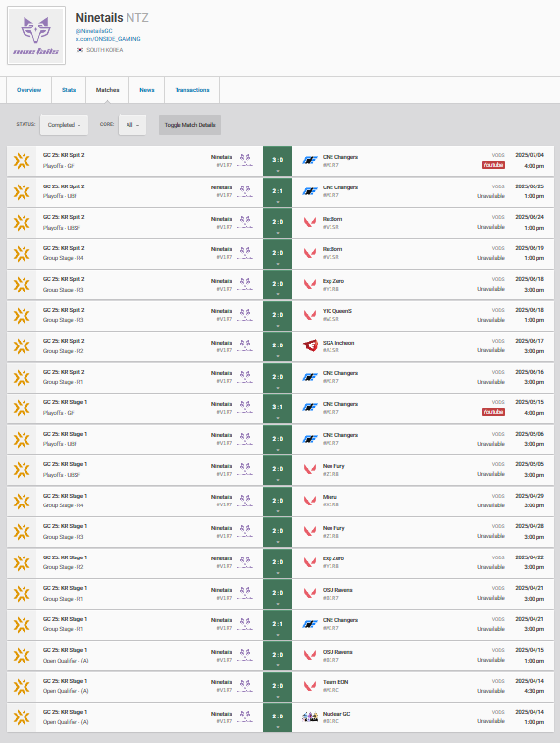
Task: Click the Nuclear GC team logo
Action: click(310, 716)
